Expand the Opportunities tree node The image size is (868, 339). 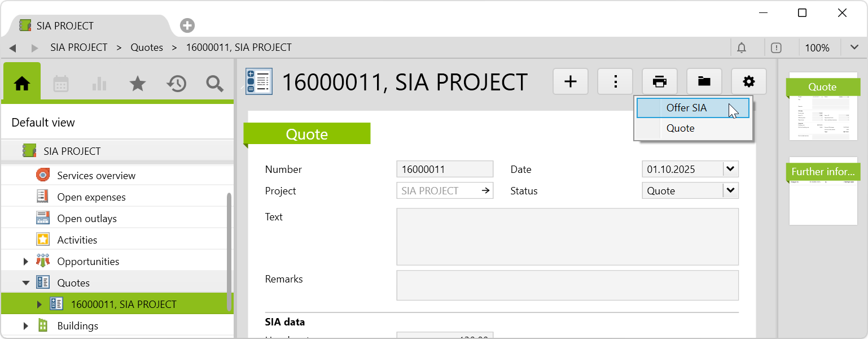(x=25, y=262)
